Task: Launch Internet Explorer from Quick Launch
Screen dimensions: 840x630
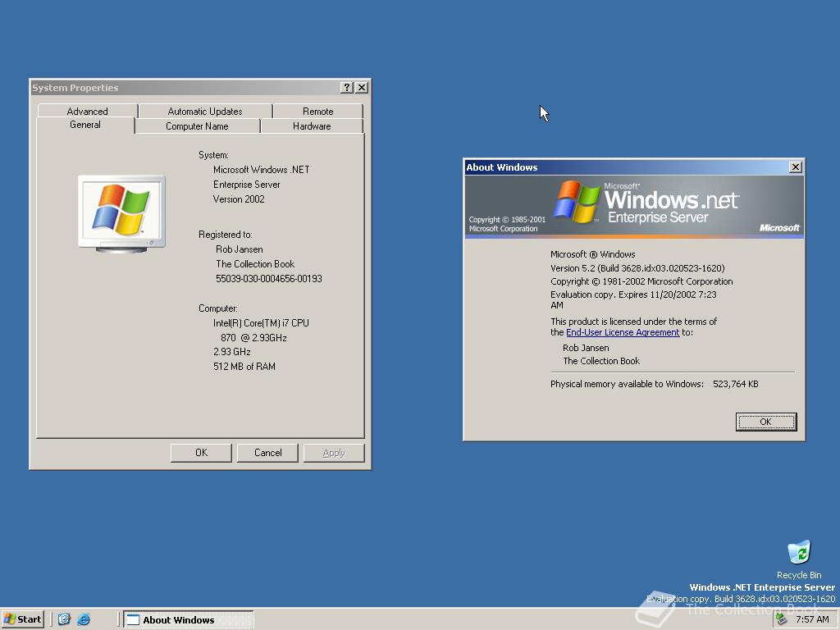Action: click(84, 619)
